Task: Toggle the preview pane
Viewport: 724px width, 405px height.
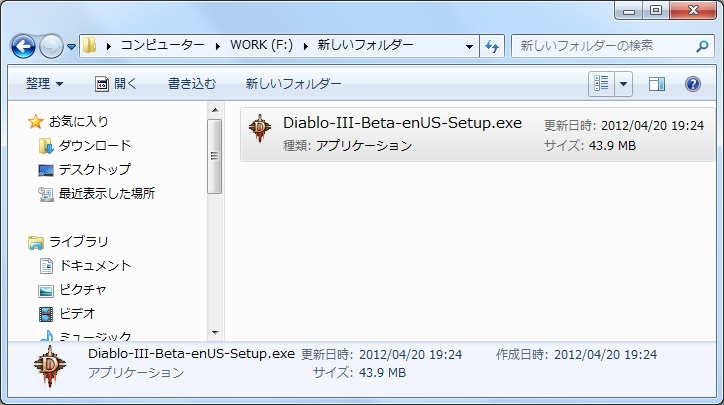Action: point(657,84)
